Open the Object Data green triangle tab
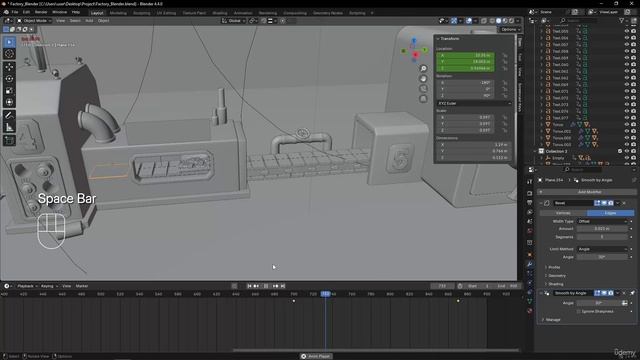Viewport: 640px width, 360px height. (530, 301)
